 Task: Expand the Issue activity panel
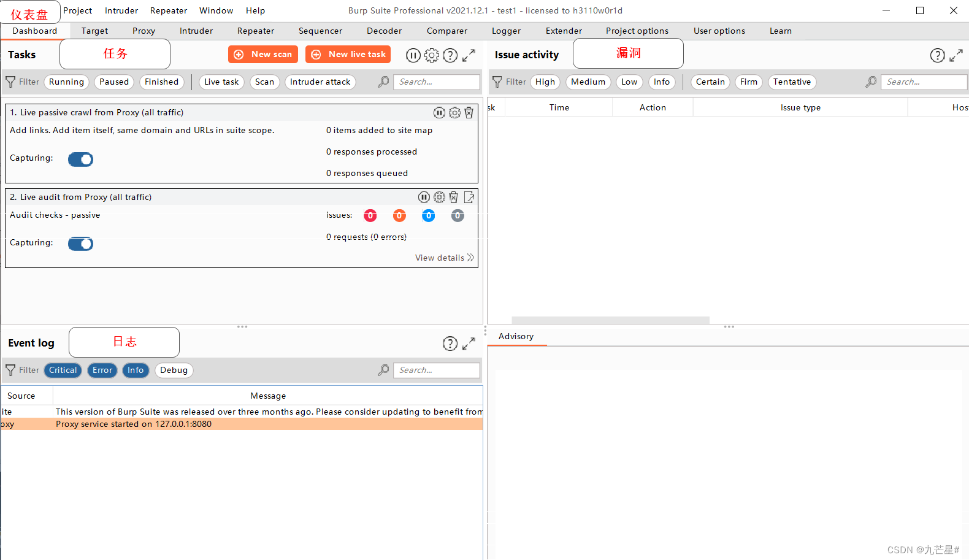coord(956,55)
